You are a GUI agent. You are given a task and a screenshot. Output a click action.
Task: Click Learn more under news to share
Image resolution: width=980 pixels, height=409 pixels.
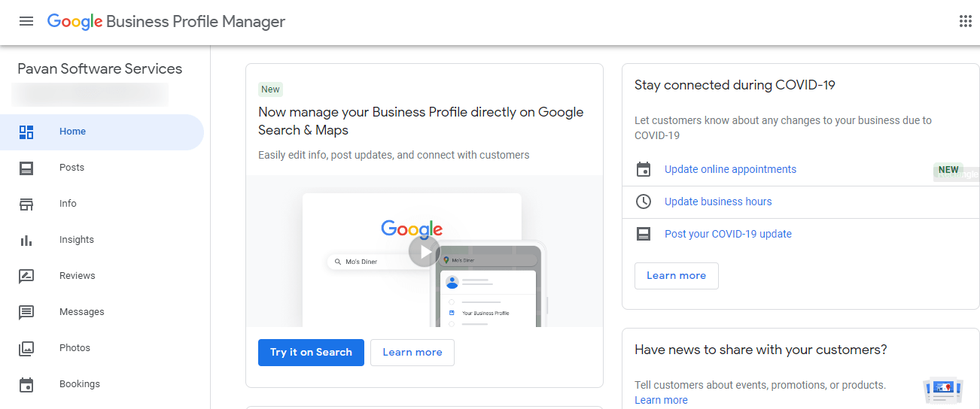coord(661,400)
